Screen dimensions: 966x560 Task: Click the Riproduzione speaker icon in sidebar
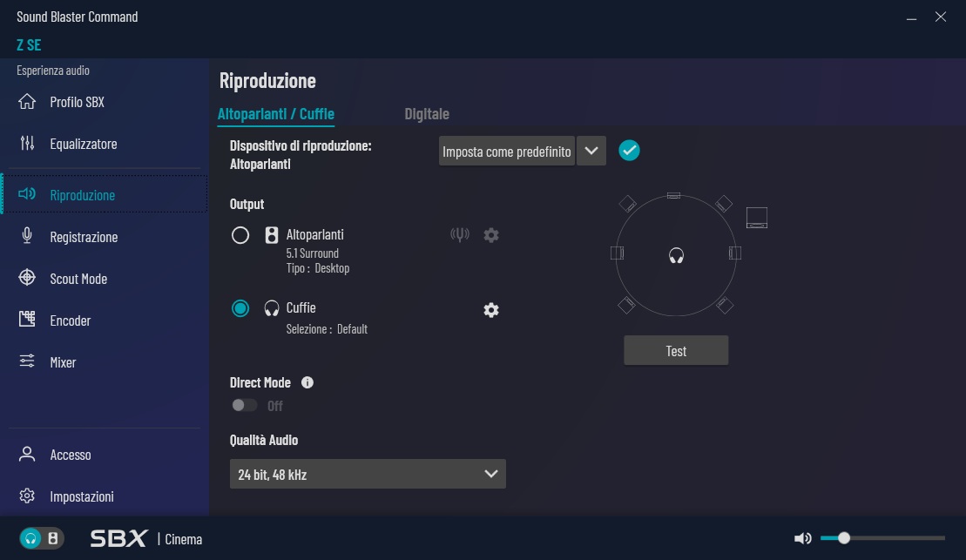point(27,194)
